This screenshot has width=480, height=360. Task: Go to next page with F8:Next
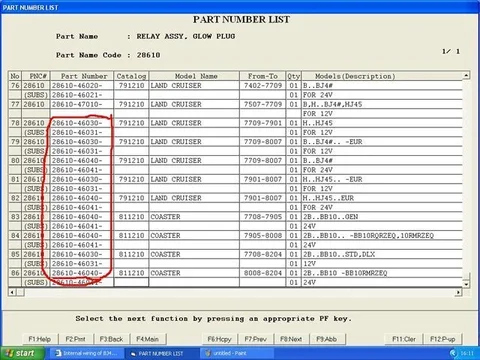[291, 339]
